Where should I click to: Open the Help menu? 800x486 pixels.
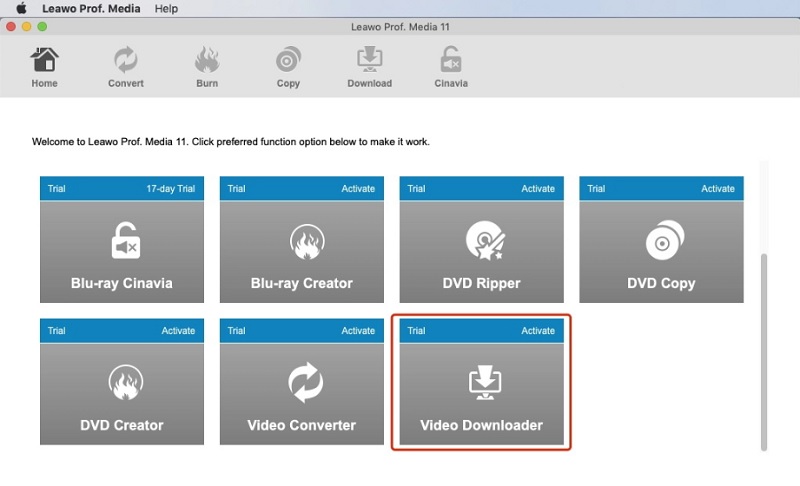point(166,8)
